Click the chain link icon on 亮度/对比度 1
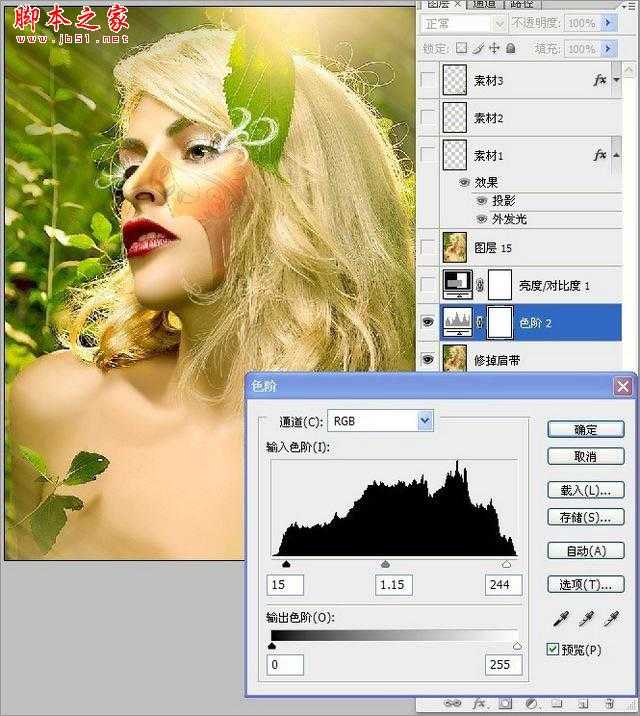 (479, 285)
